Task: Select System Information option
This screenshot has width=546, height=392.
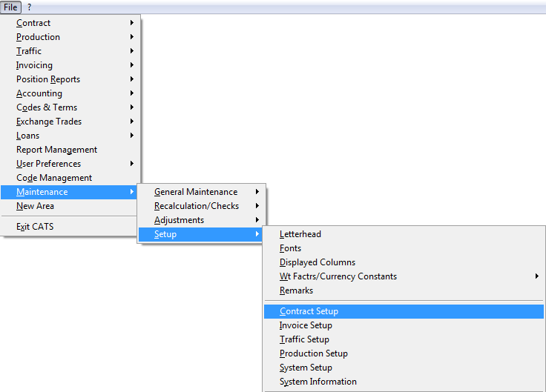Action: [x=404, y=382]
